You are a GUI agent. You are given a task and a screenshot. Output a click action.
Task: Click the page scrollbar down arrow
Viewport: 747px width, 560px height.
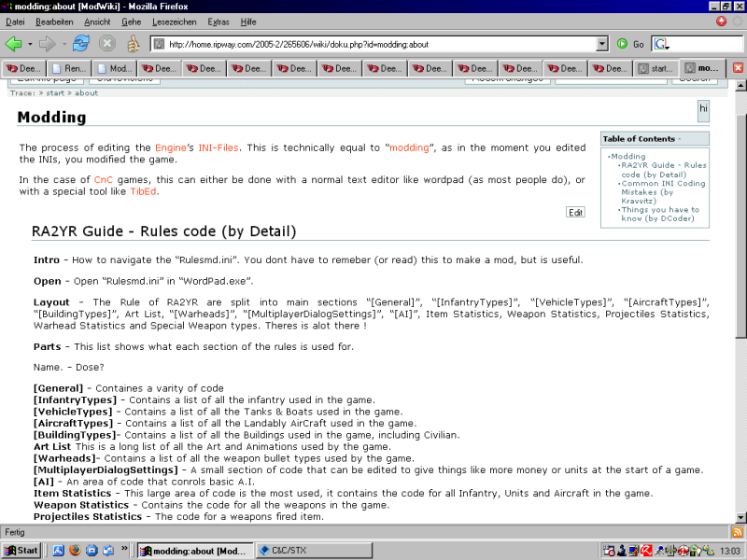point(740,518)
